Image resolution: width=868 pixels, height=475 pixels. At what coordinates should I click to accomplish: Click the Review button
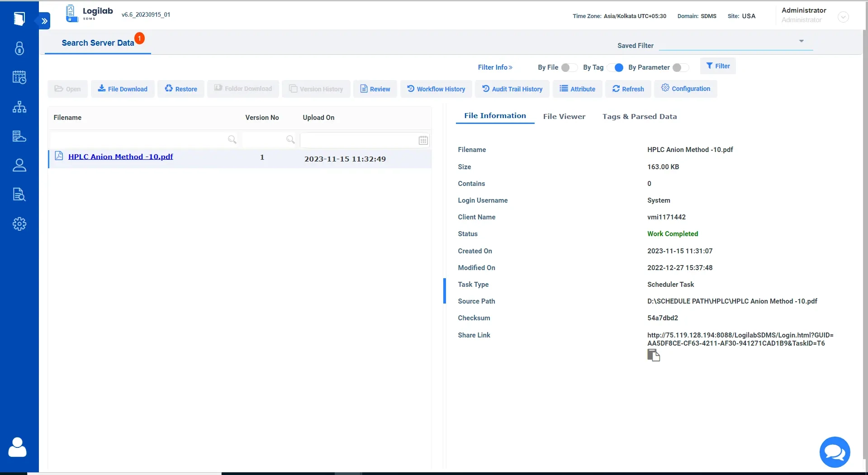375,89
